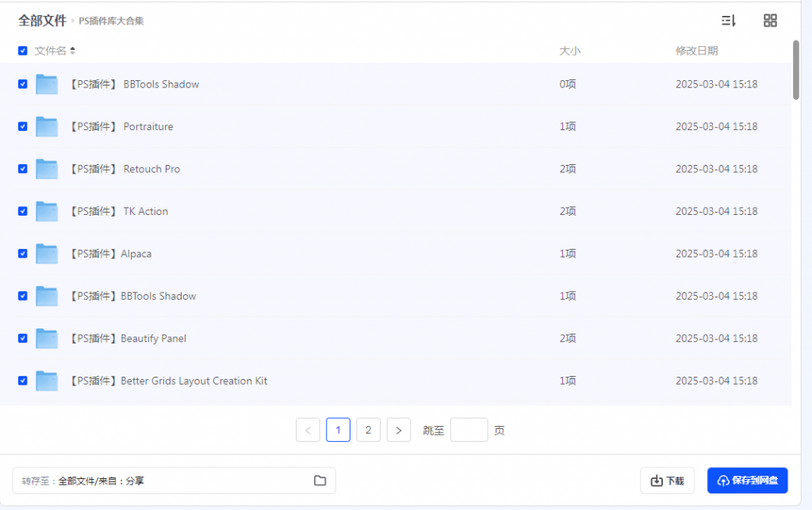Open destination folder picker icon in 转存至 field
The height and width of the screenshot is (510, 812).
point(320,481)
